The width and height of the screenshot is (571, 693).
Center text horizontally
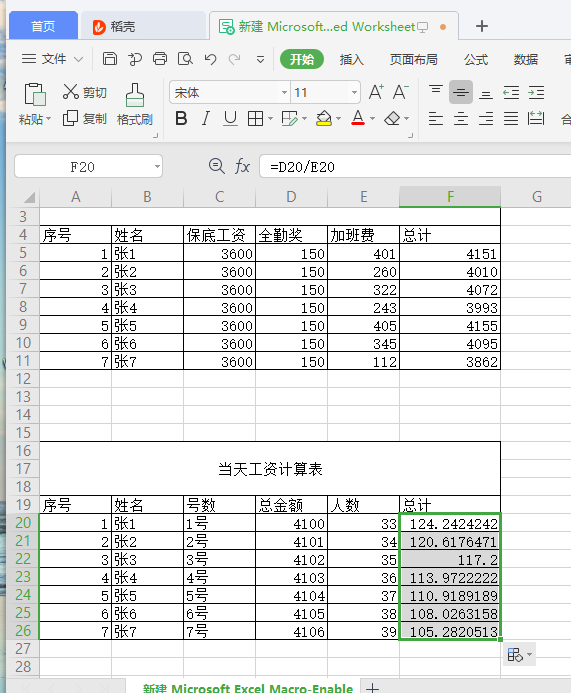point(461,118)
